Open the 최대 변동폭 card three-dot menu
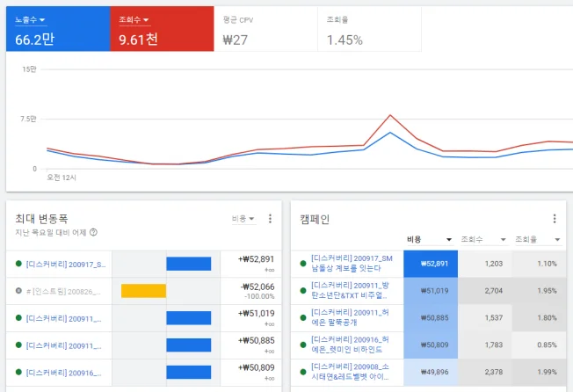 [270, 219]
